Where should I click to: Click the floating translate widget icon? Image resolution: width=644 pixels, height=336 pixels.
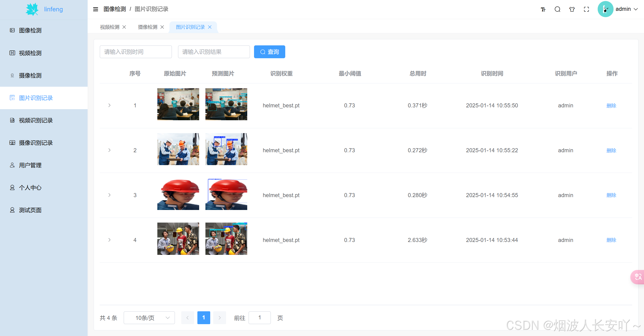(x=638, y=277)
